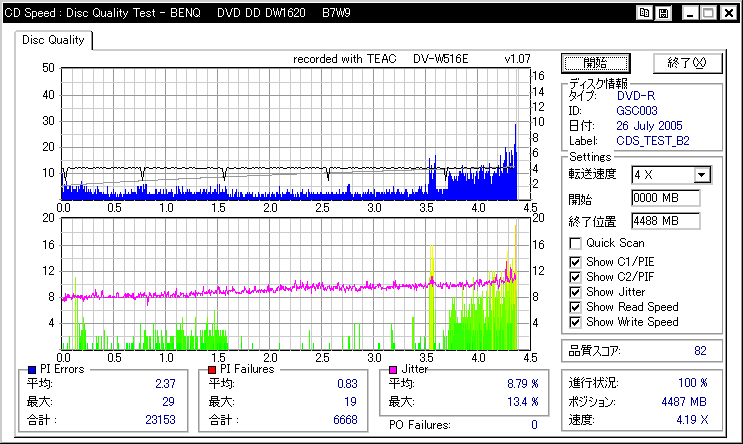
Task: Open the 転送速度 4 X speed dropdown
Action: click(x=702, y=175)
